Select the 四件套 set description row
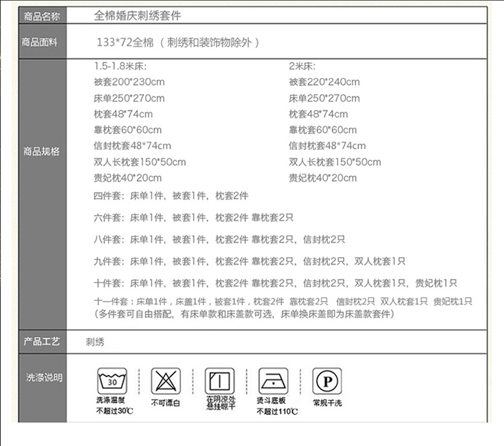This screenshot has height=446, width=504. (x=171, y=195)
